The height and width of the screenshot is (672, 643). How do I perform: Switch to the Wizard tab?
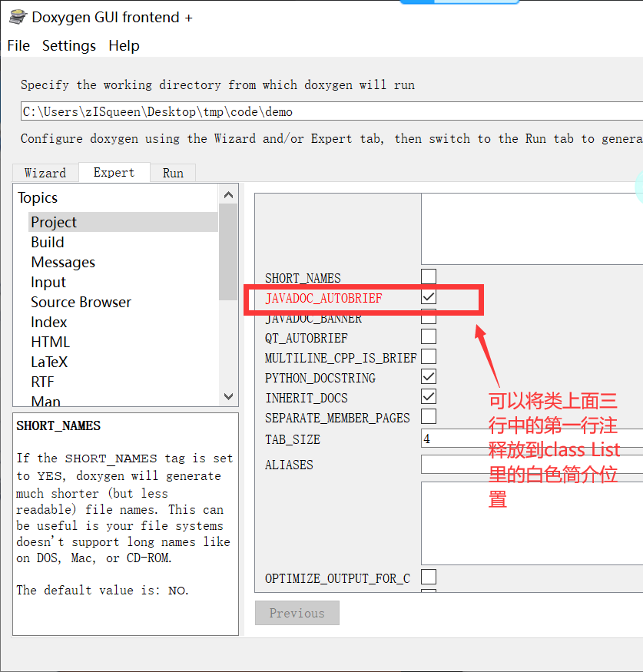(45, 173)
